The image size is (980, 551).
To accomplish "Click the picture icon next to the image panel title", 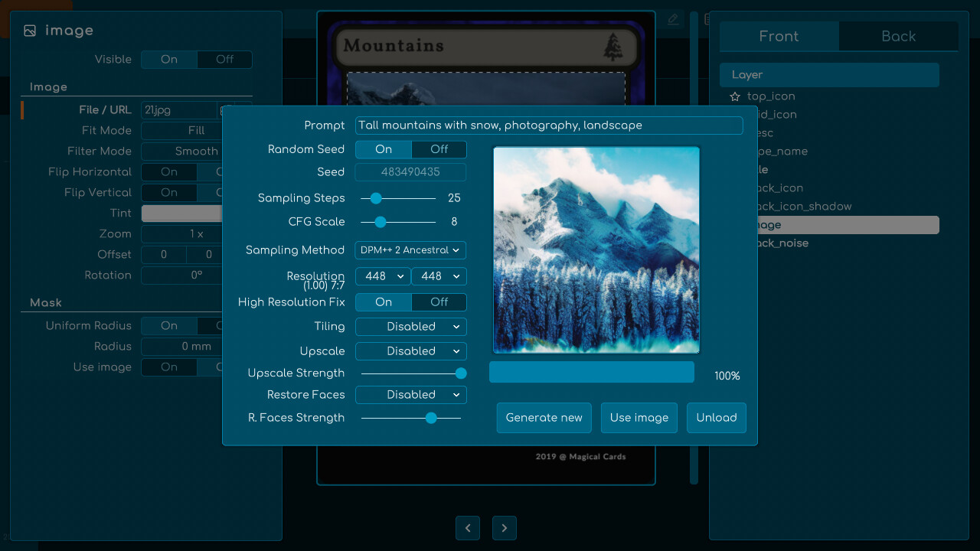I will [x=29, y=30].
